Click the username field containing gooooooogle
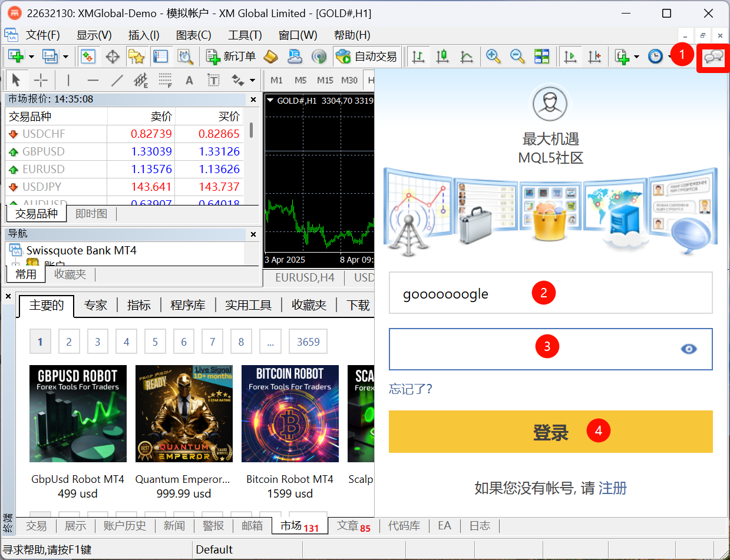This screenshot has width=730, height=560. tap(551, 293)
